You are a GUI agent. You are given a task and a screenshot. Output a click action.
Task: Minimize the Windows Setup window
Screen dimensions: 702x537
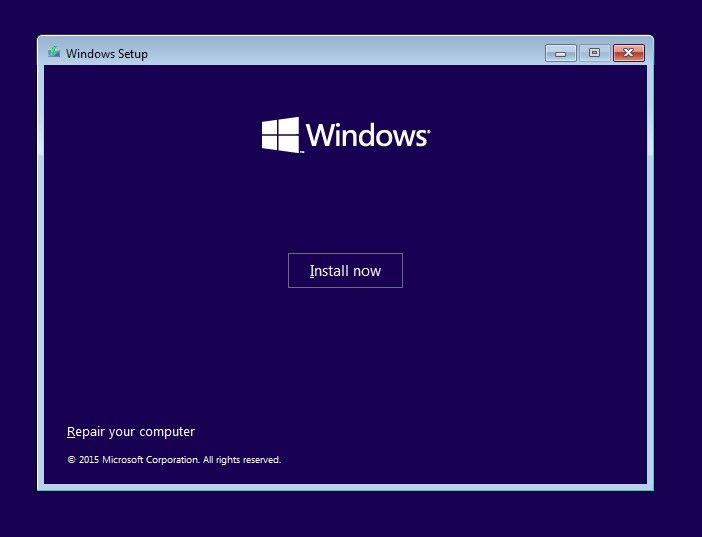point(561,53)
